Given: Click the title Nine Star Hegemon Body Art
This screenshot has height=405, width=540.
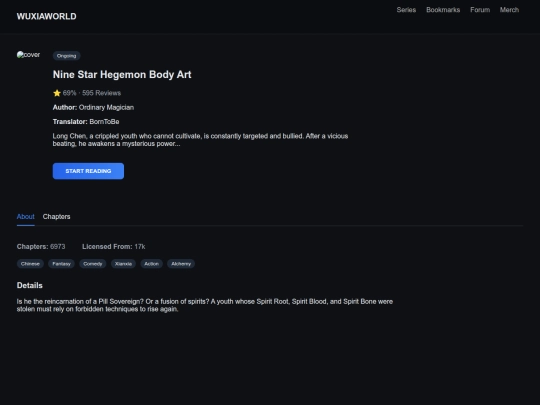Looking at the screenshot, I should [x=122, y=74].
